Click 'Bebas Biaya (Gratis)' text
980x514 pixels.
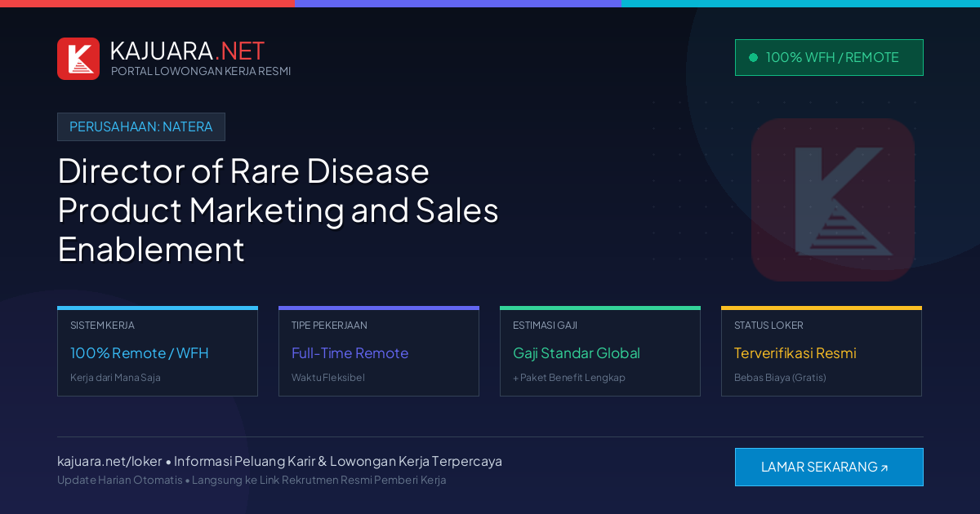click(x=780, y=378)
